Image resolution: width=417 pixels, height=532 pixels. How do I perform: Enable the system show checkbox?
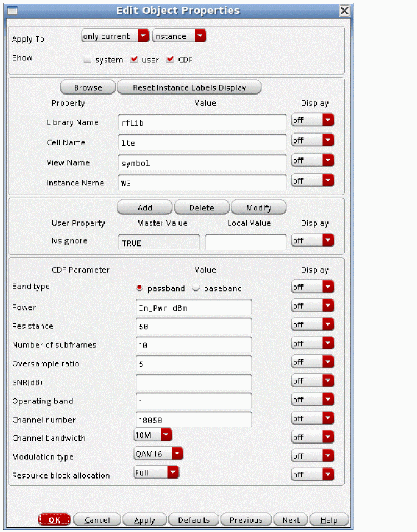pyautogui.click(x=87, y=60)
